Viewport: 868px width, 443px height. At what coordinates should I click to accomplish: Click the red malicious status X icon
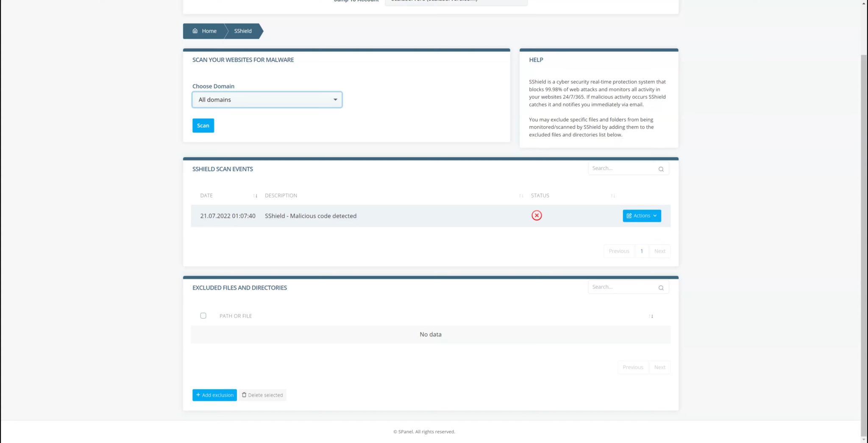(537, 216)
